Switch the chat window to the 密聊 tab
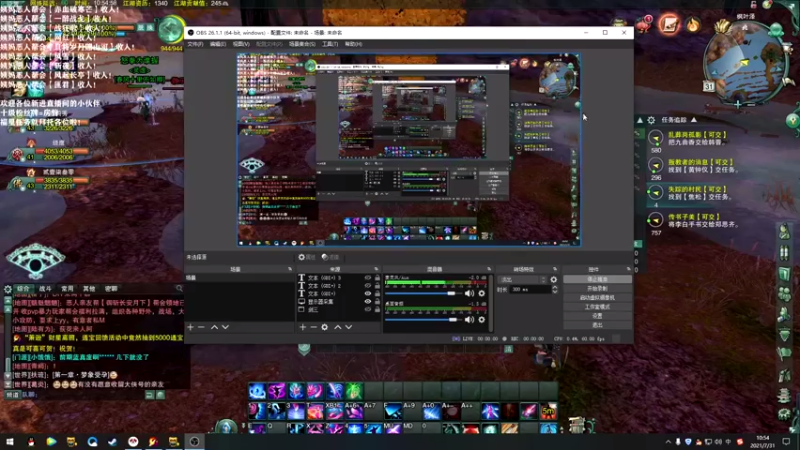 [x=111, y=289]
